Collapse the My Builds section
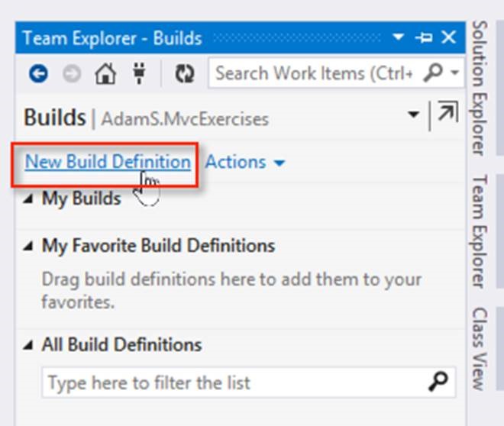The width and height of the screenshot is (504, 426). (28, 199)
